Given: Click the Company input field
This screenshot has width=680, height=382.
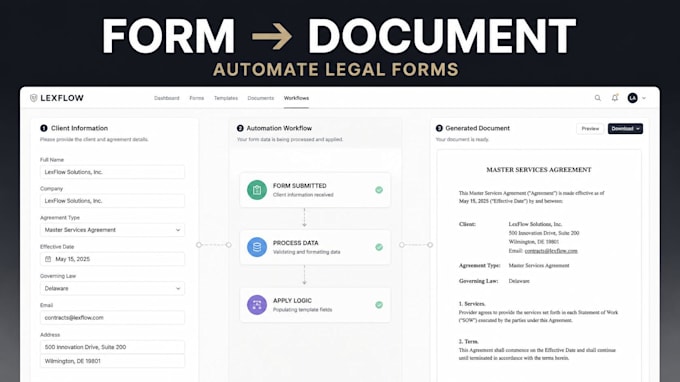Looking at the screenshot, I should 112,201.
